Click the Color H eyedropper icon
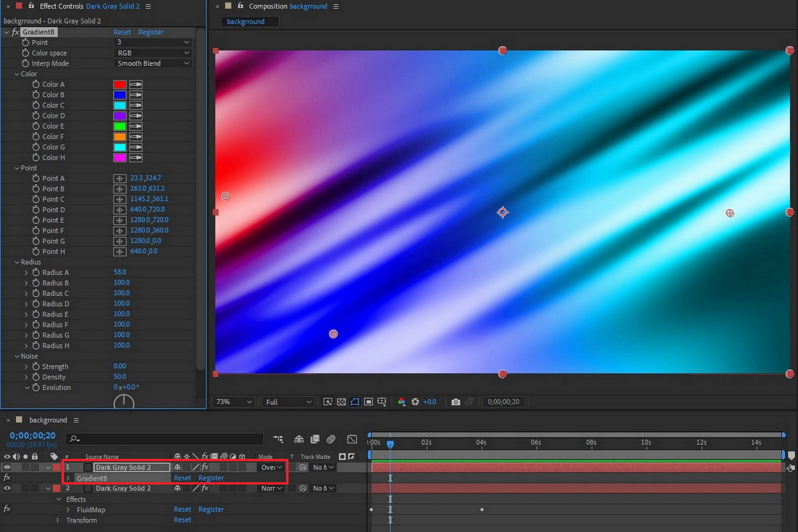This screenshot has height=532, width=798. point(136,158)
